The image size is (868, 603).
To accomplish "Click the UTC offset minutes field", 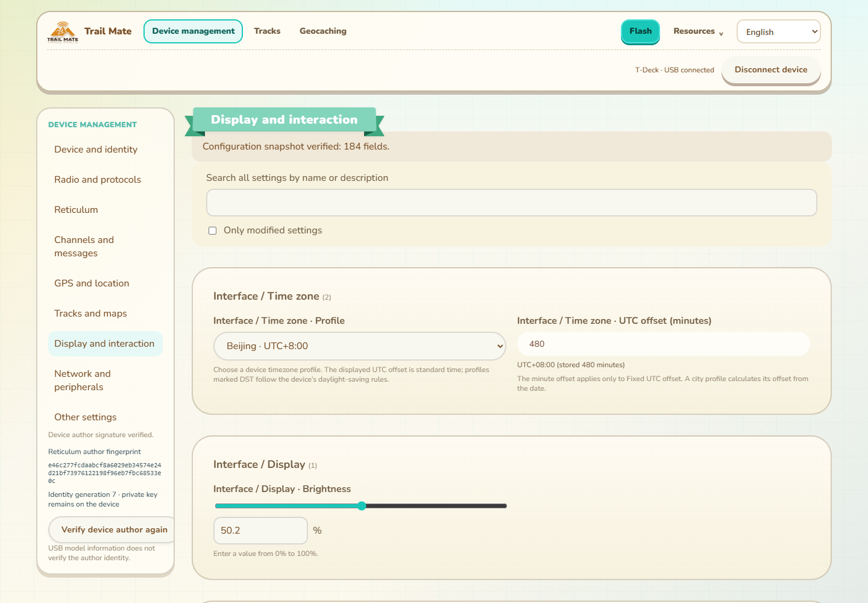I will (664, 344).
